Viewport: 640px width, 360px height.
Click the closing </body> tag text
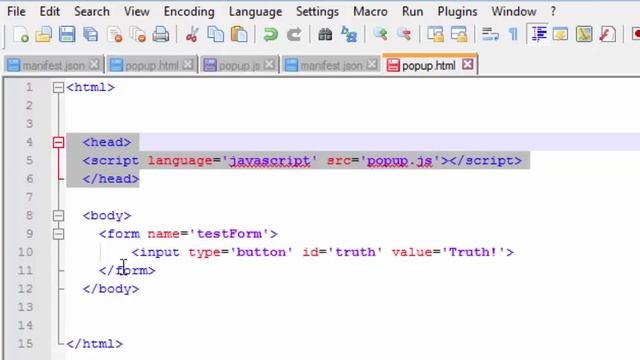click(x=111, y=289)
